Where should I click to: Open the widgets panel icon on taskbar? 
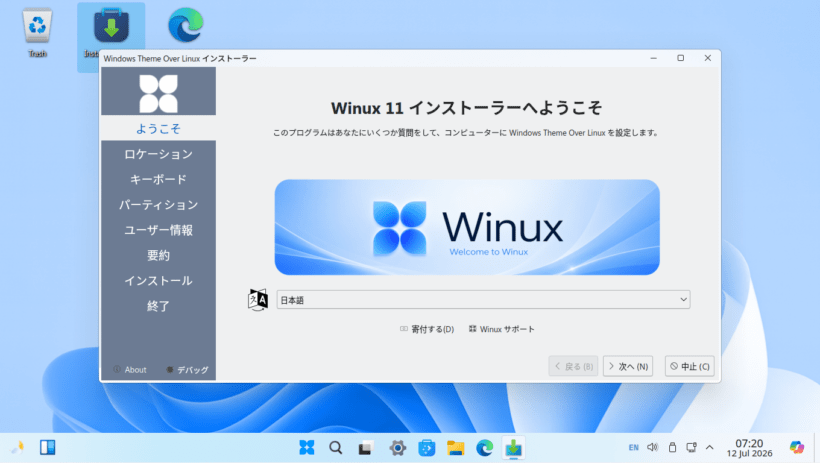(48, 447)
